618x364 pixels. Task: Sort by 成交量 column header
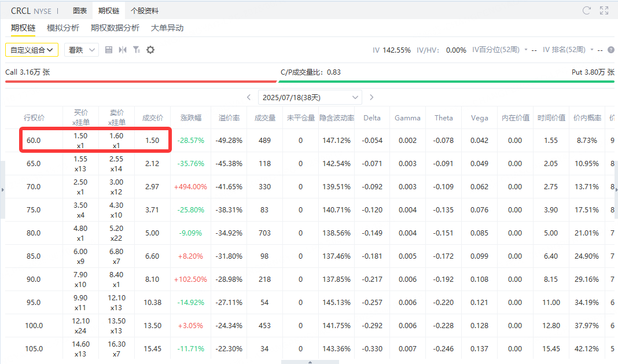pyautogui.click(x=265, y=117)
